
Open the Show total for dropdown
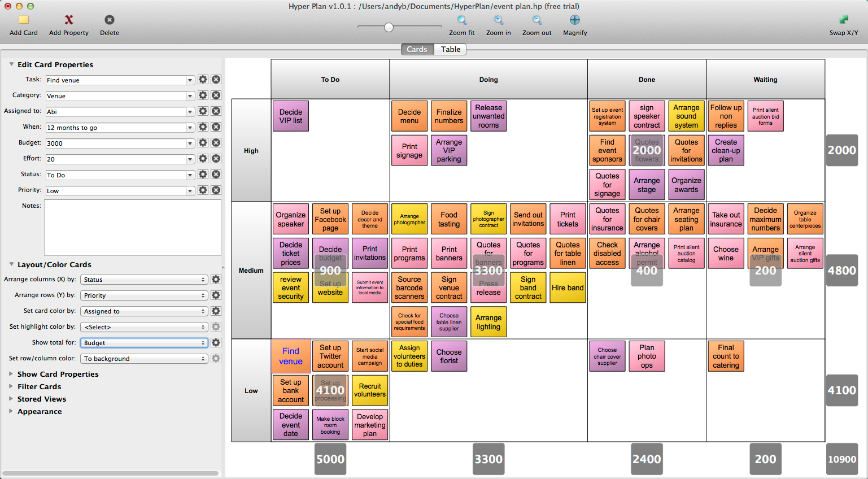[x=144, y=343]
